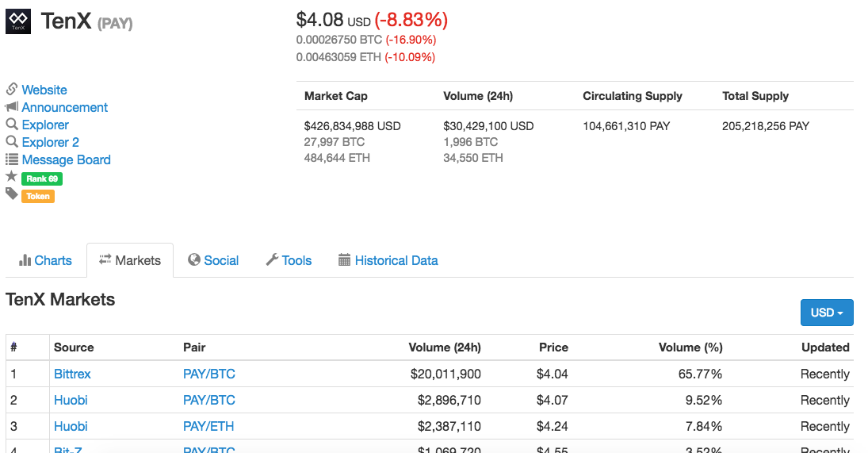Image resolution: width=868 pixels, height=453 pixels.
Task: Open PAY/BTC pair link in row 2
Action: [209, 400]
